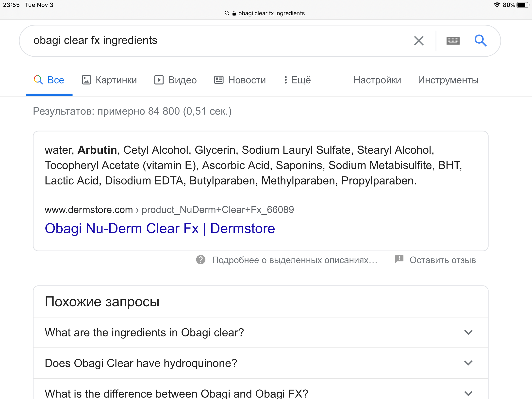This screenshot has height=399, width=532.
Task: Open Инструменты search tools
Action: (x=448, y=80)
